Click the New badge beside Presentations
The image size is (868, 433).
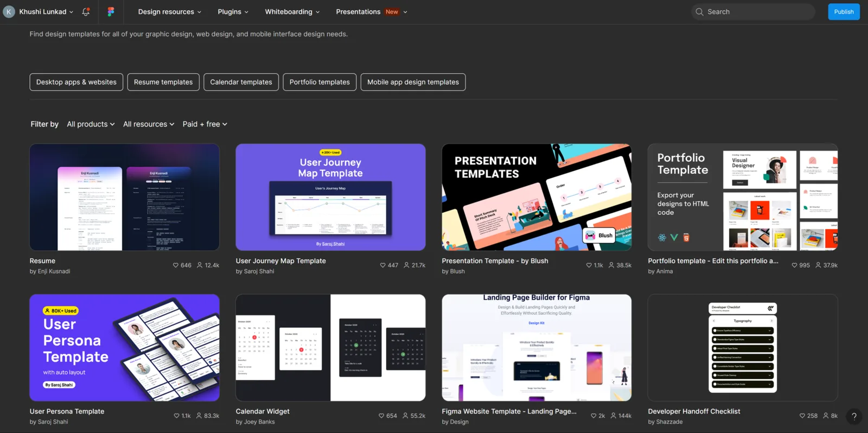click(x=392, y=12)
